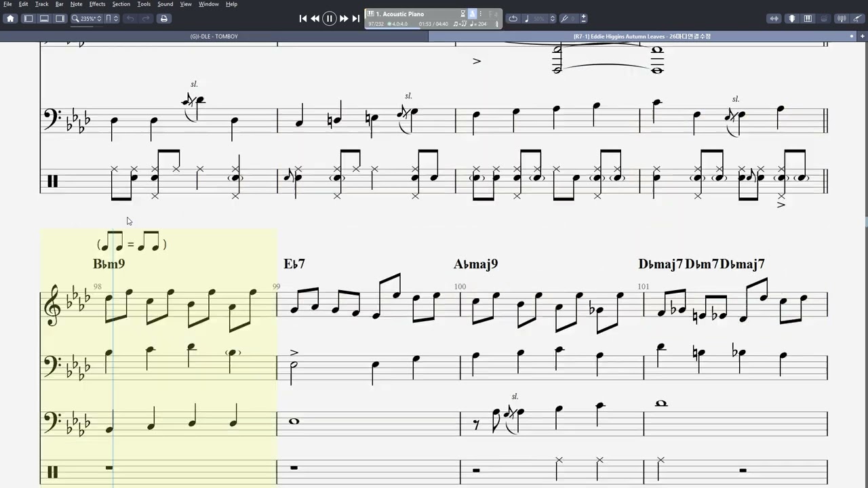The width and height of the screenshot is (868, 488).
Task: Click the whole note in bar 99
Action: pyautogui.click(x=294, y=421)
